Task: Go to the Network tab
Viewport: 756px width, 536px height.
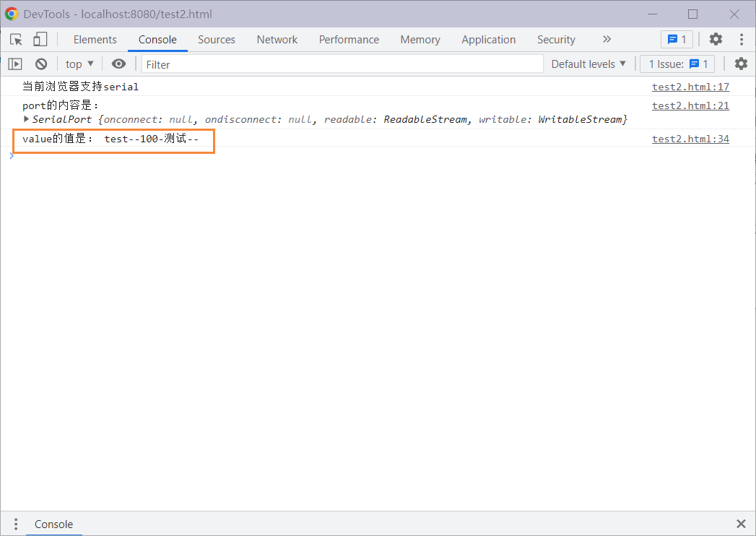Action: coord(277,40)
